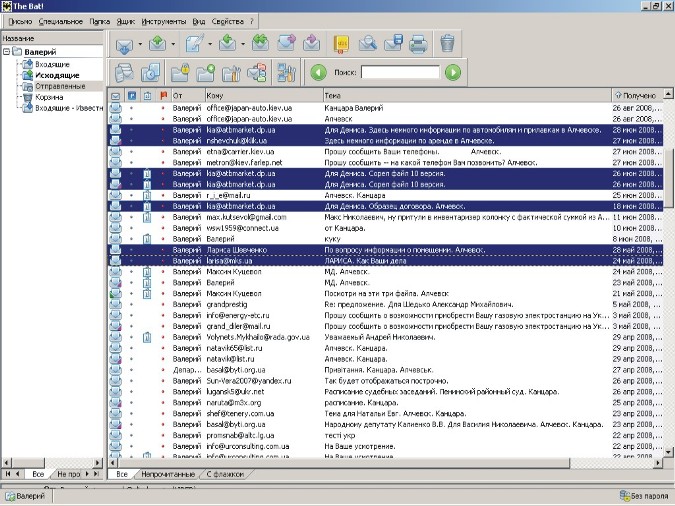Screen dimensions: 675x506
Task: Click the folder with padlock icon
Action: click(x=180, y=72)
